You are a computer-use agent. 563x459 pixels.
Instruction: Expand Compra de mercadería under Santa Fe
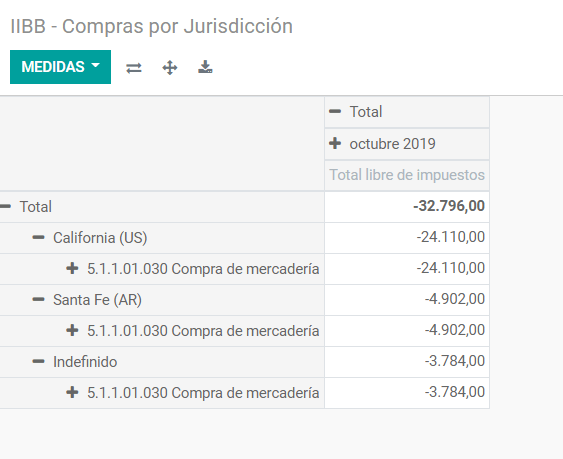(x=162, y=331)
